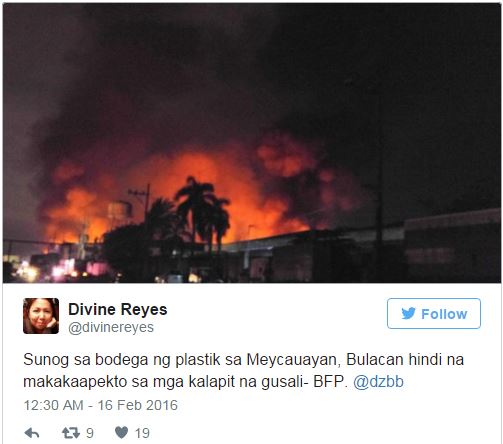The height and width of the screenshot is (444, 503).
Task: Click the water tower in the photo
Action: tap(120, 212)
